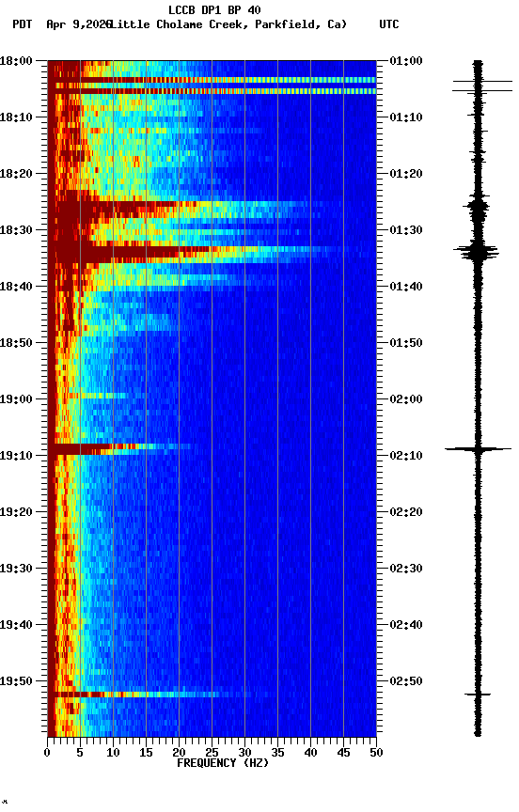Click the "PDT" timezone label
This screenshot has height=812, width=519.
coord(23,24)
